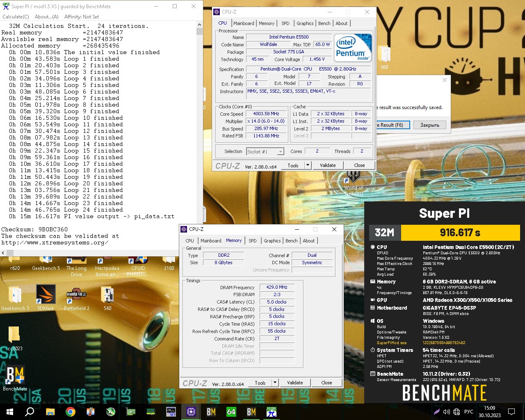Close the result saved dialog with X
This screenshot has height=420, width=525.
tap(445, 80)
